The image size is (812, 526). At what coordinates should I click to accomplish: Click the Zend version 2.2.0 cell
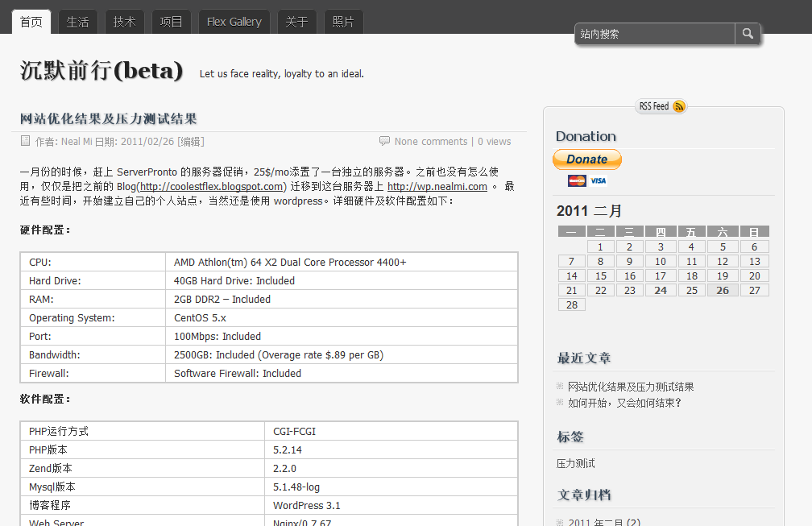coord(391,469)
